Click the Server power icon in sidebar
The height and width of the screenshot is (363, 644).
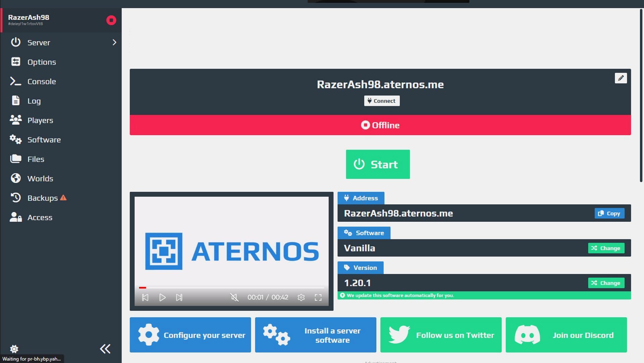[x=15, y=42]
